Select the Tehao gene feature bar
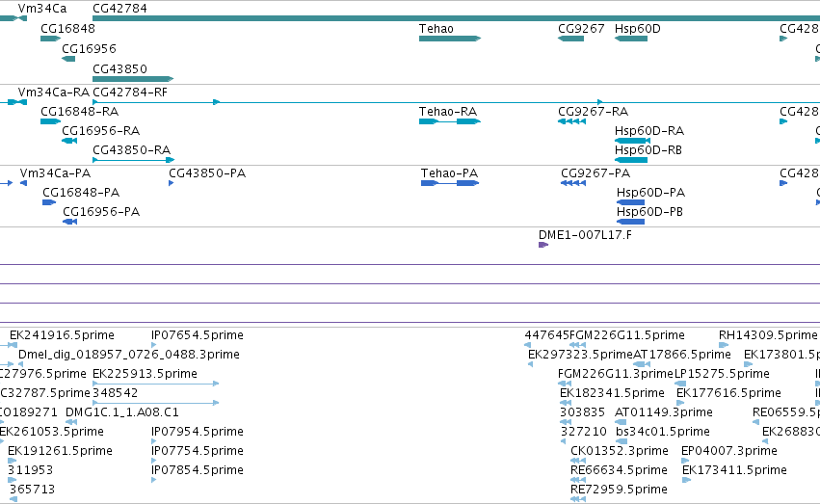820x504 pixels. [x=450, y=39]
